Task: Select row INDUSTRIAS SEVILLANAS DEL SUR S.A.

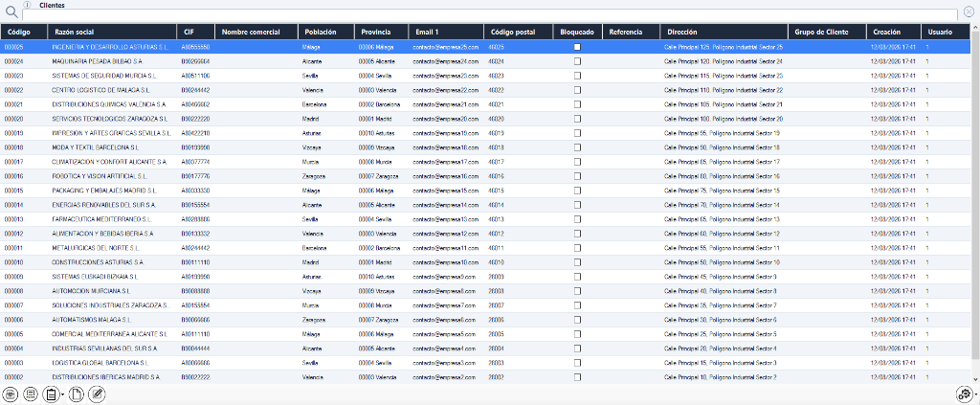Action: click(x=485, y=349)
